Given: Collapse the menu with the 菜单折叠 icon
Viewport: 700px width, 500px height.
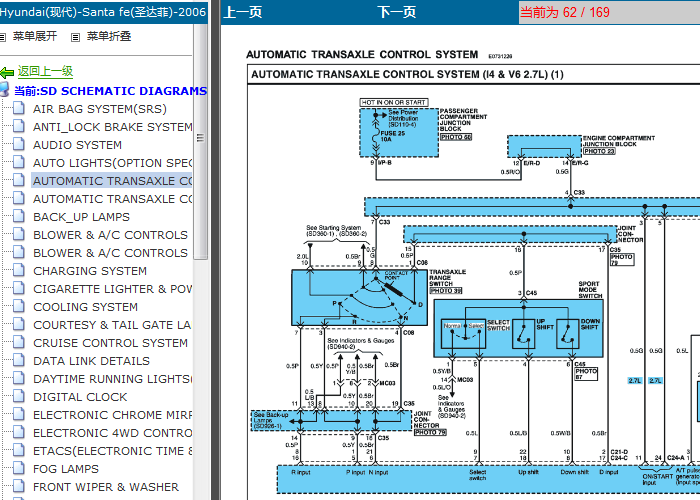Looking at the screenshot, I should click(x=75, y=37).
